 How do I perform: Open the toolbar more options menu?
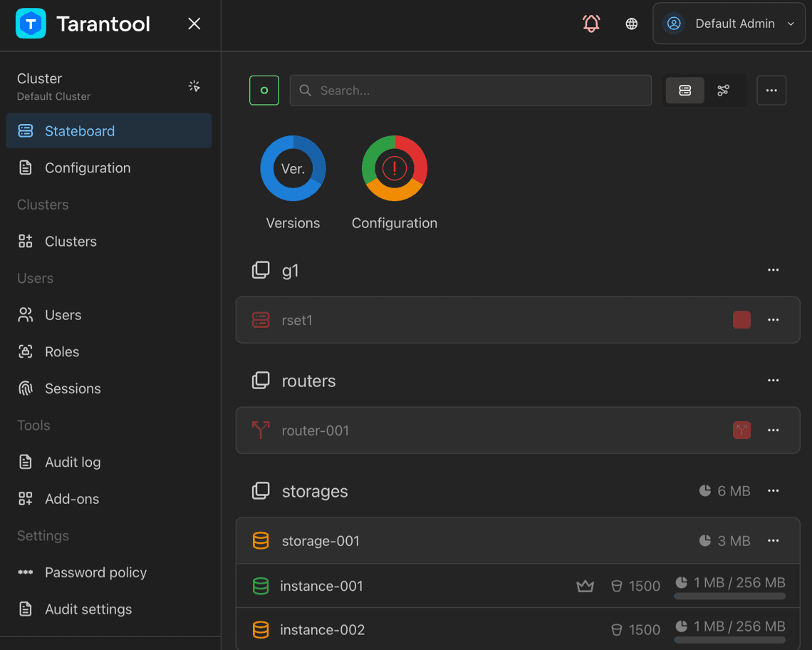pyautogui.click(x=771, y=91)
